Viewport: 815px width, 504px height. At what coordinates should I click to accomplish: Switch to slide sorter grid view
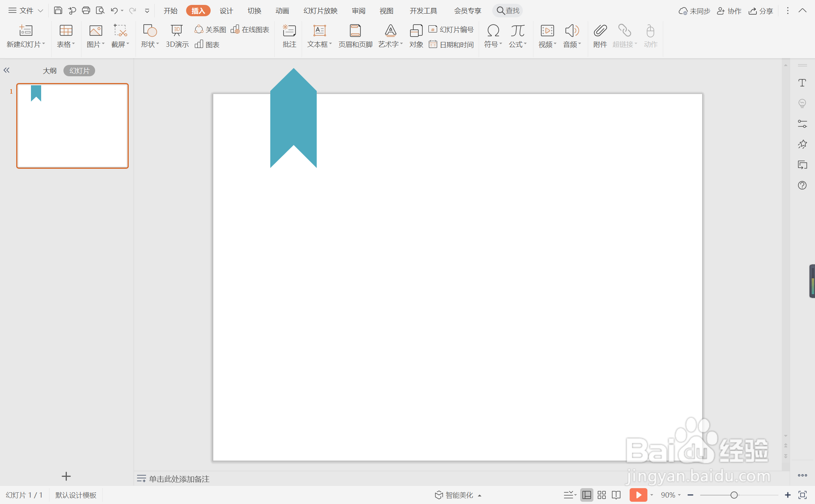602,495
